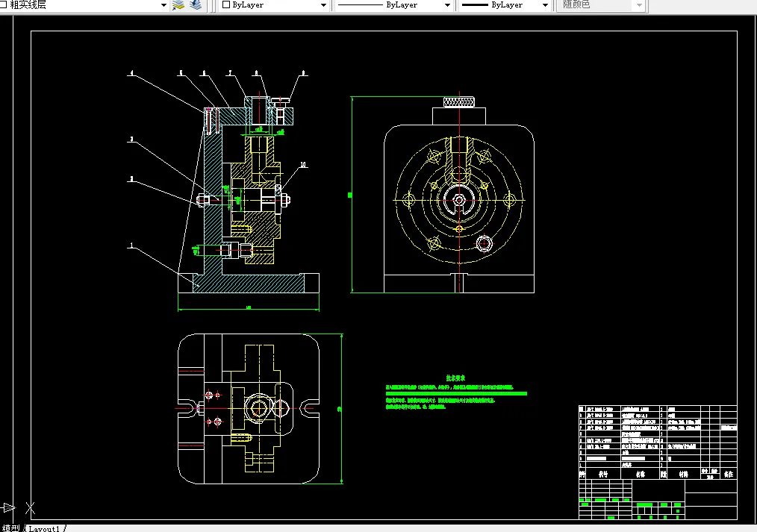Viewport: 757px width, 532px height.
Task: Switch to the 模型 model tab
Action: 10,528
